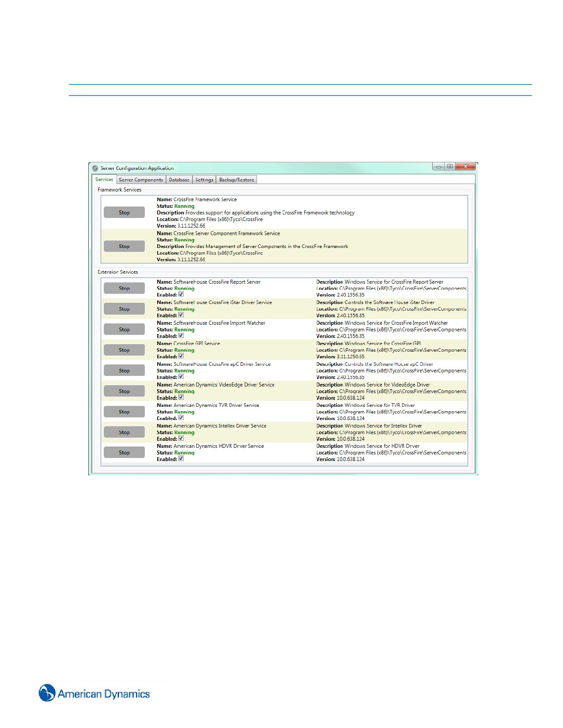
Task: Switch to the Services tab
Action: 104,180
